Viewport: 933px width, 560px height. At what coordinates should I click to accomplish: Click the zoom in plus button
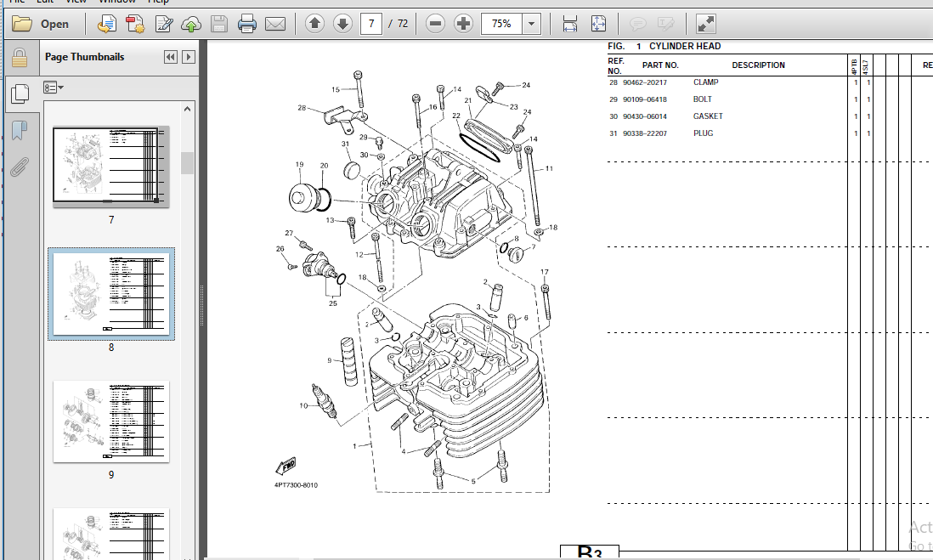tap(463, 24)
